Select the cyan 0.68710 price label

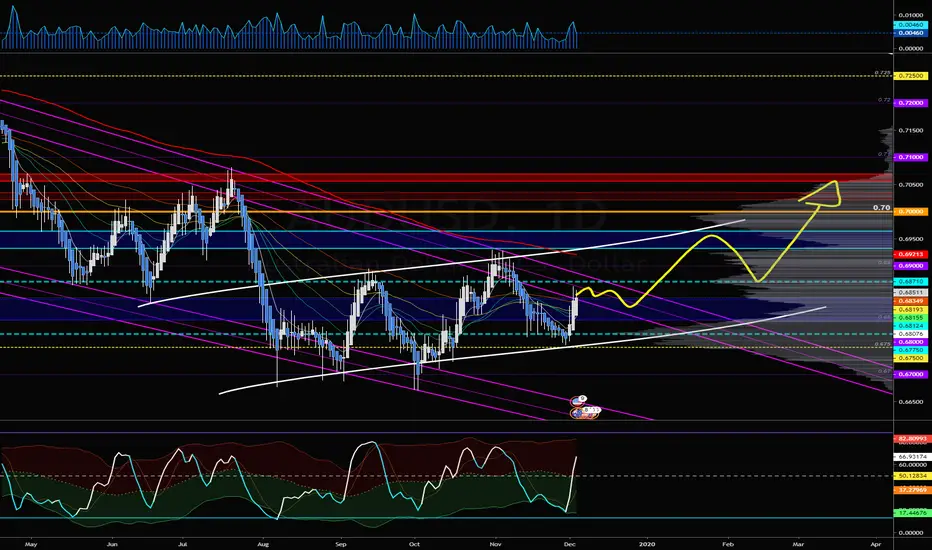[x=911, y=281]
